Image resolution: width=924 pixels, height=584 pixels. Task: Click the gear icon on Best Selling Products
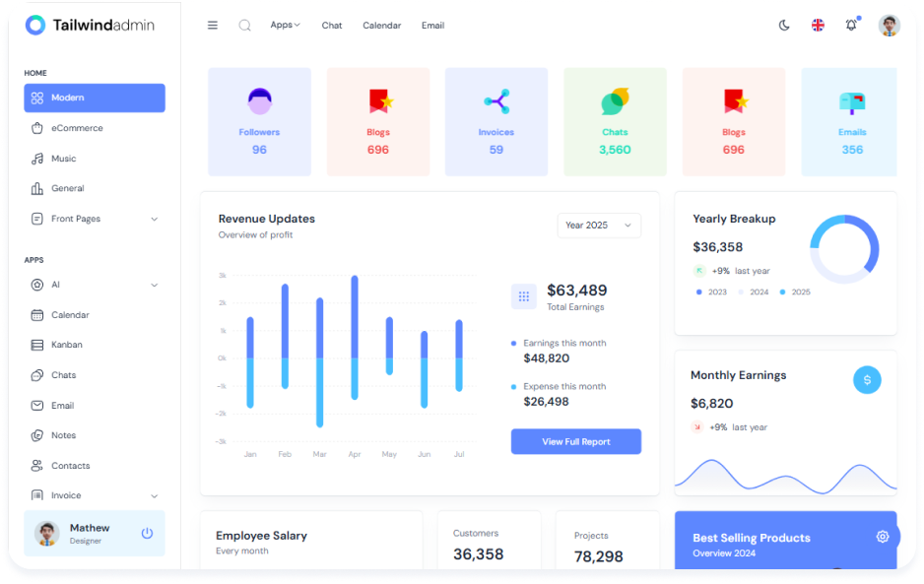(882, 536)
